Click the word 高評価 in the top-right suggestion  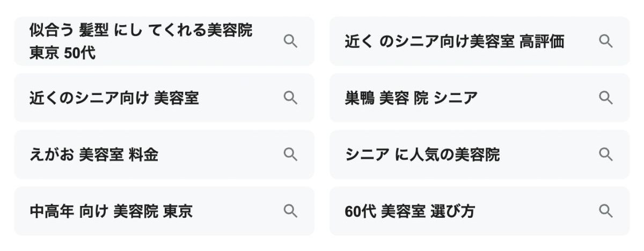(x=542, y=42)
